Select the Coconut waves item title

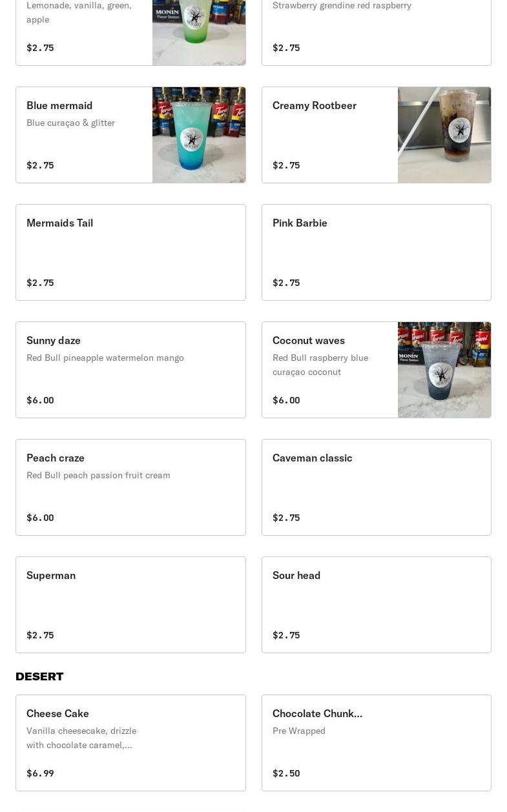click(x=308, y=340)
